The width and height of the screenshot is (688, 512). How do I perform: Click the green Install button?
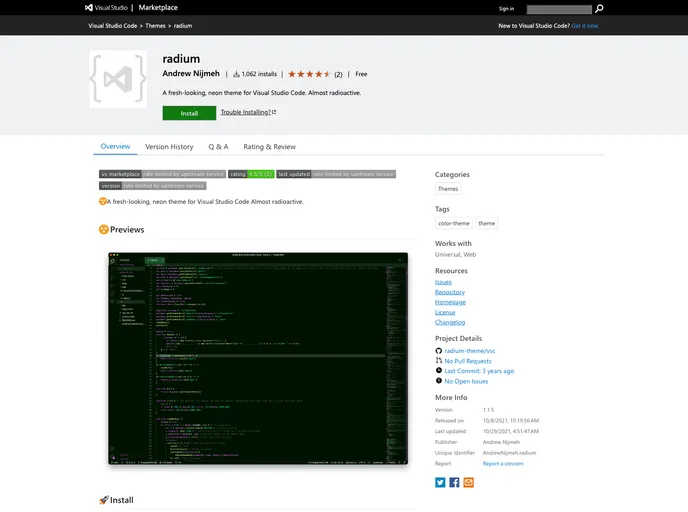tap(189, 113)
